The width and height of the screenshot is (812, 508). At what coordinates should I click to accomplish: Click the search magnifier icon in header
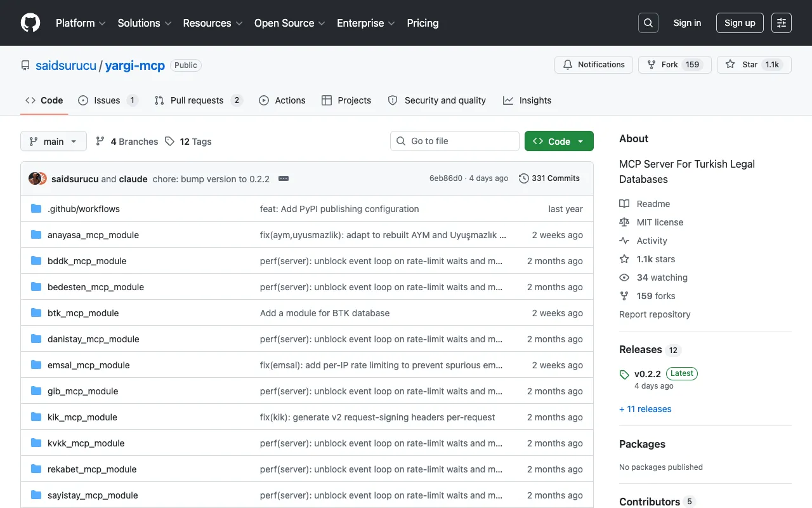[648, 23]
